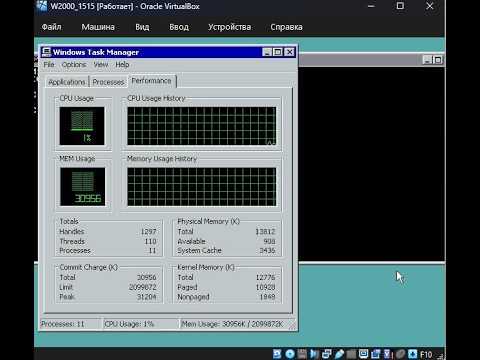Click the Available memory value 908
Viewport: 480px width, 360px height.
pos(269,241)
